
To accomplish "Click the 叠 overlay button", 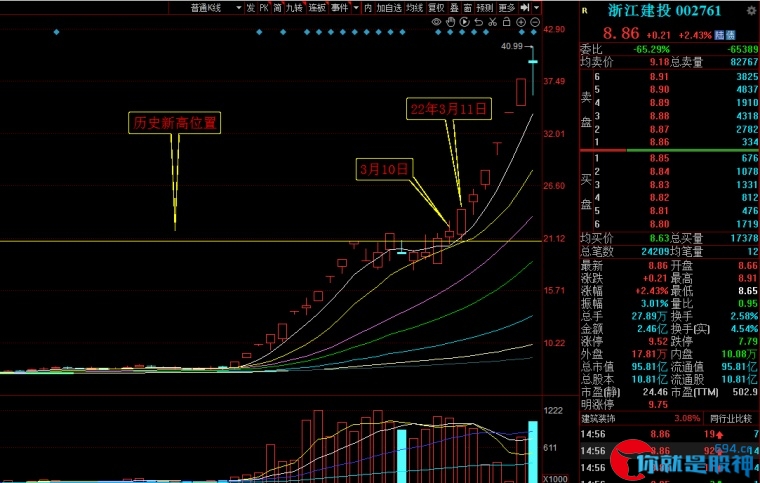I will (x=454, y=8).
